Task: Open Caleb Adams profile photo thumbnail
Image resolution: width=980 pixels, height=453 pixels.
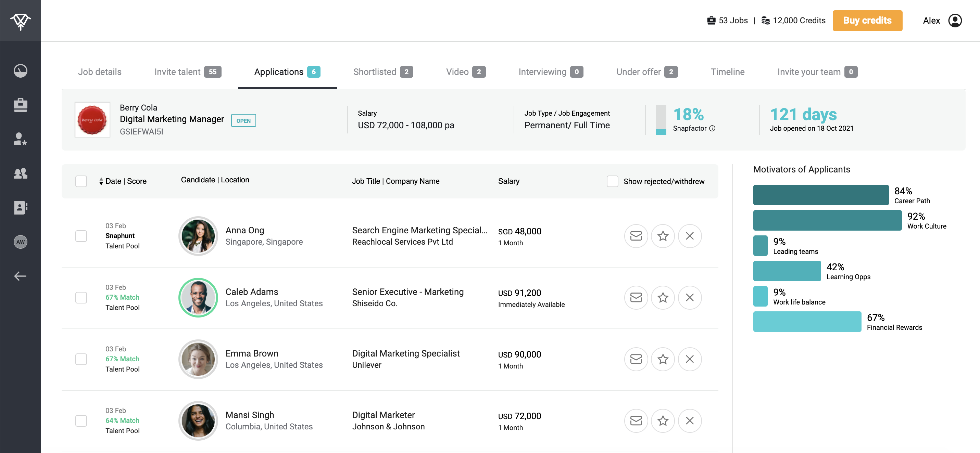Action: [x=198, y=298]
